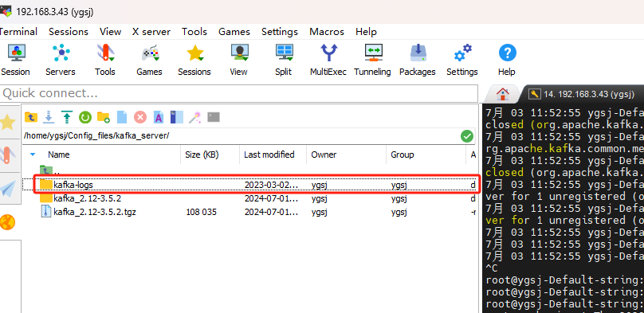This screenshot has width=644, height=313.
Task: Open the Settings gears toolbar icon
Action: coord(462,60)
